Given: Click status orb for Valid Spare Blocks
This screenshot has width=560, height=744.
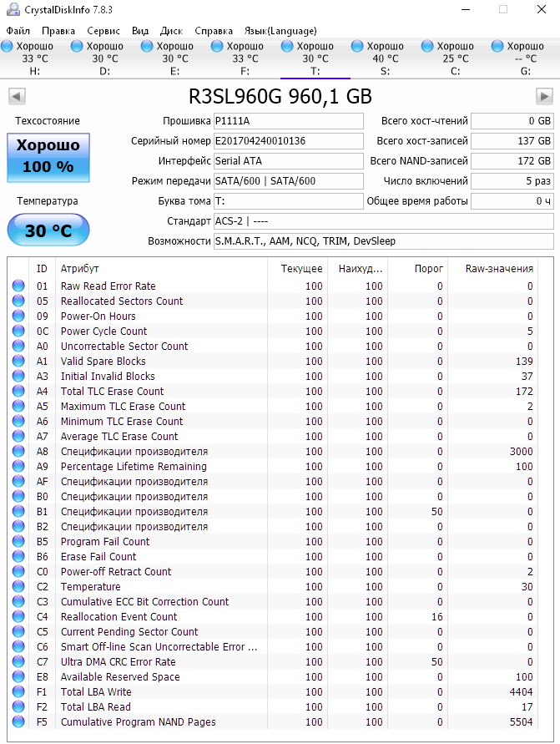Looking at the screenshot, I should pos(18,361).
